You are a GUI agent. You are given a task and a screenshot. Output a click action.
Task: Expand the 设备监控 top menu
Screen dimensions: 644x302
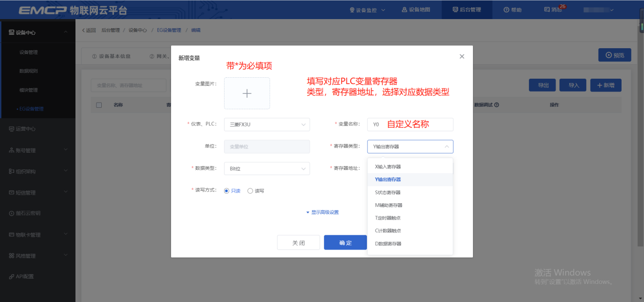coord(367,10)
